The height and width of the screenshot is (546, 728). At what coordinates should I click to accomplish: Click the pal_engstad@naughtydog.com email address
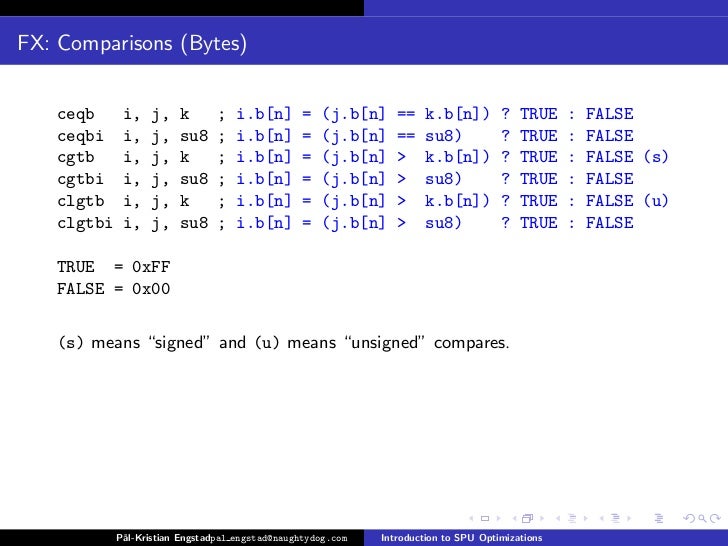tap(279, 538)
